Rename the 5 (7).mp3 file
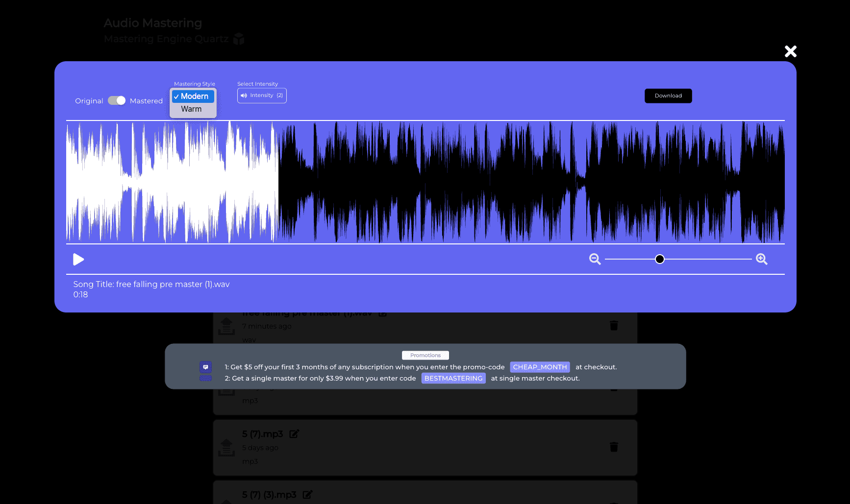 point(294,434)
